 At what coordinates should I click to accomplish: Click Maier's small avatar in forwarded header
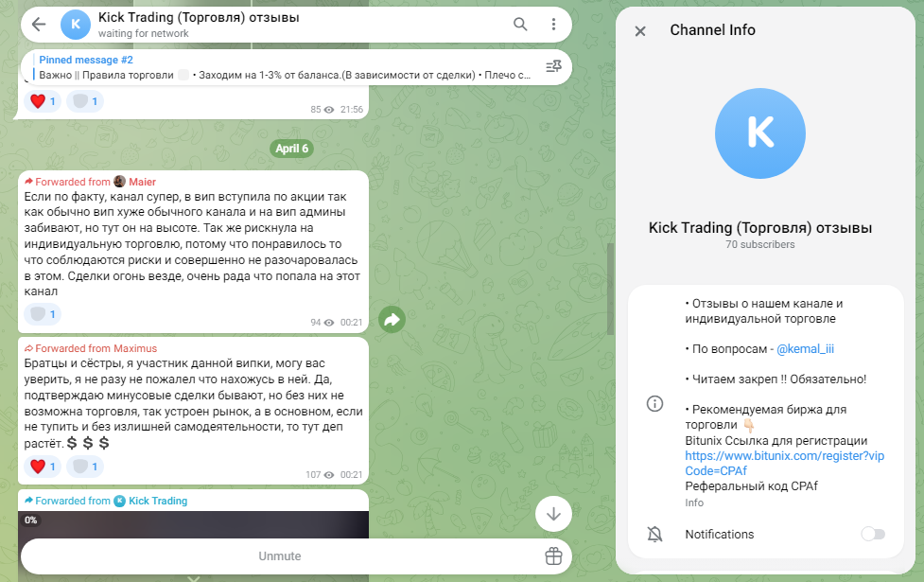pos(119,182)
